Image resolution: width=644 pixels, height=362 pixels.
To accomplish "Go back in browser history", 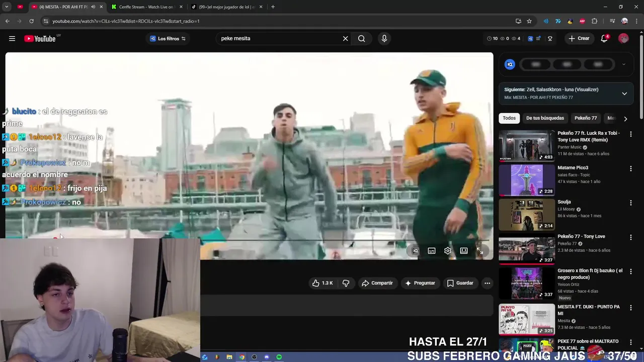I will [x=7, y=21].
